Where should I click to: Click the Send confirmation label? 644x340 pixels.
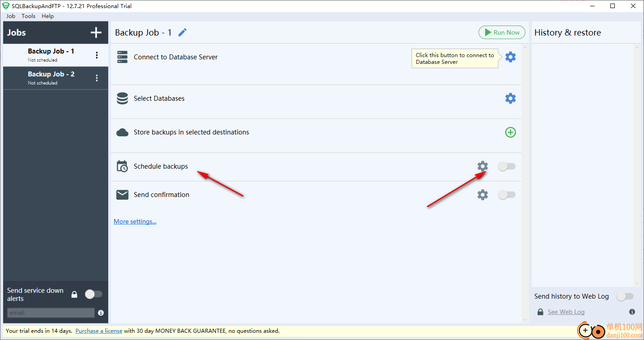pyautogui.click(x=162, y=195)
